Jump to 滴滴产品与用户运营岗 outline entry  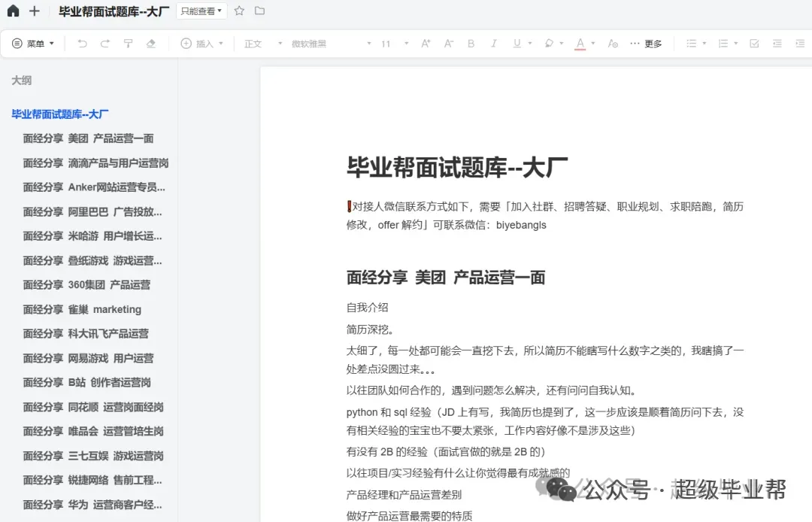95,163
